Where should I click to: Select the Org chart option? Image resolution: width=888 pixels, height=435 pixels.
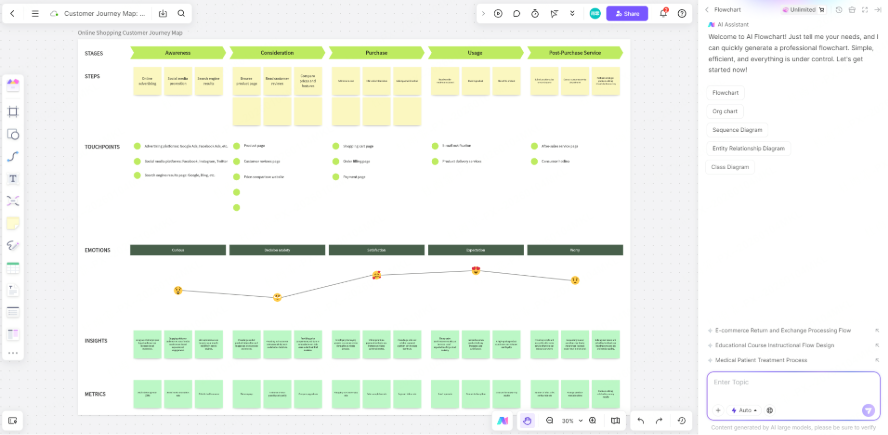coord(725,111)
